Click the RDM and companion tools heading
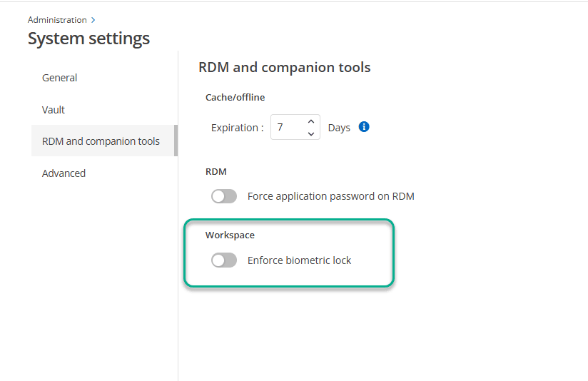Screen dimensions: 588x381 pos(284,68)
